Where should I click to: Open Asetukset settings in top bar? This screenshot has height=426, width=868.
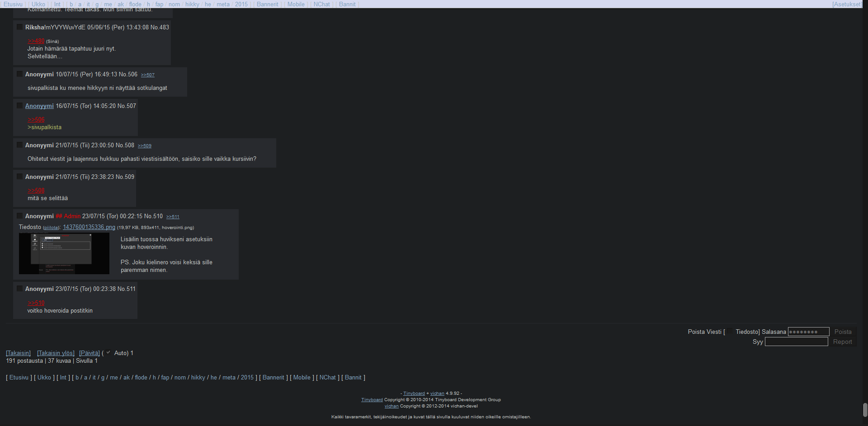(847, 4)
